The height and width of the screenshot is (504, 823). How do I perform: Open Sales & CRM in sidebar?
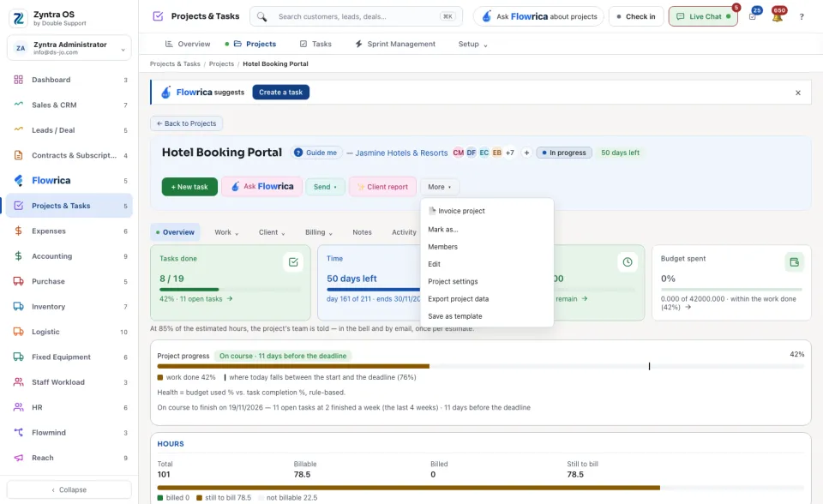[x=69, y=105]
